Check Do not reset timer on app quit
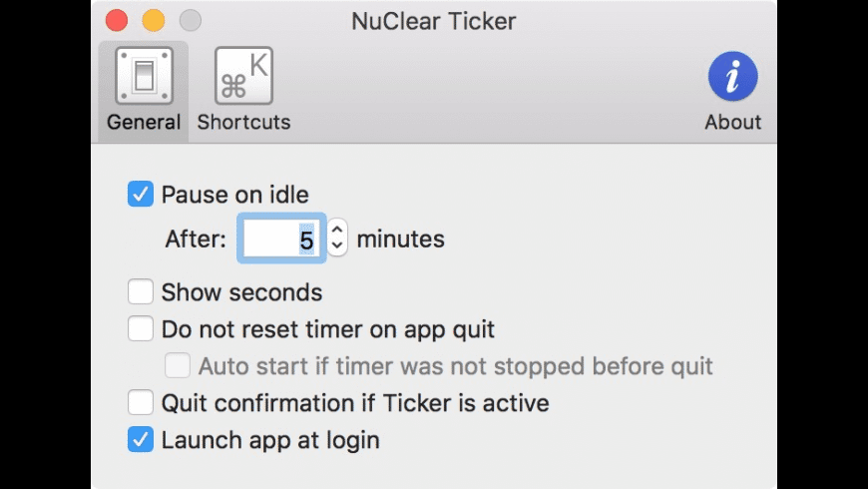The width and height of the screenshot is (868, 489). pos(141,329)
